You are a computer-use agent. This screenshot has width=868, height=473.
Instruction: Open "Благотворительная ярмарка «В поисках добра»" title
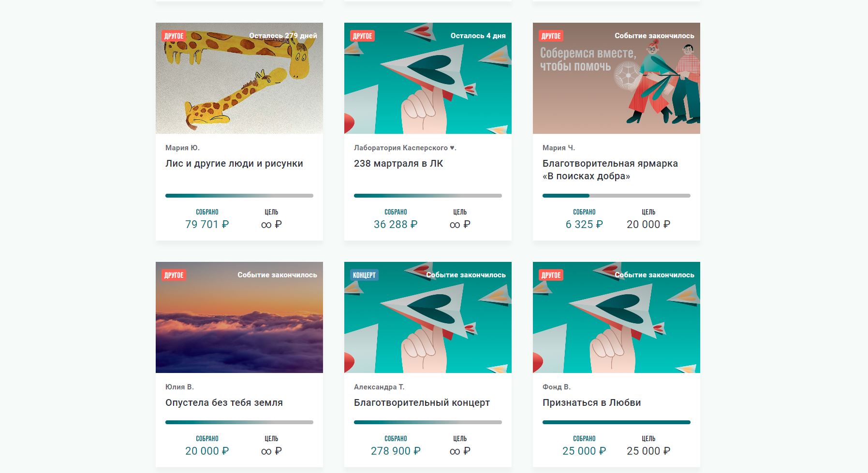click(610, 170)
